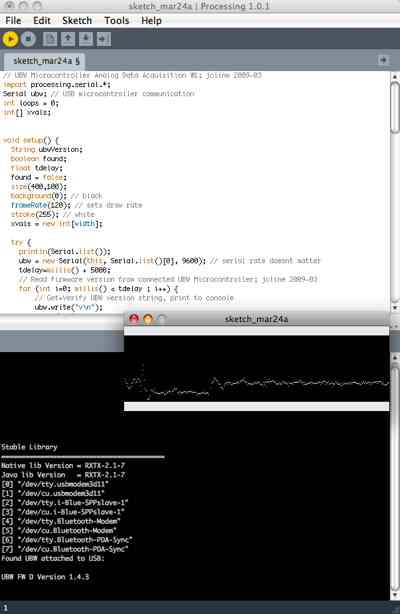The width and height of the screenshot is (400, 614).
Task: Open the Help menu
Action: tap(151, 20)
